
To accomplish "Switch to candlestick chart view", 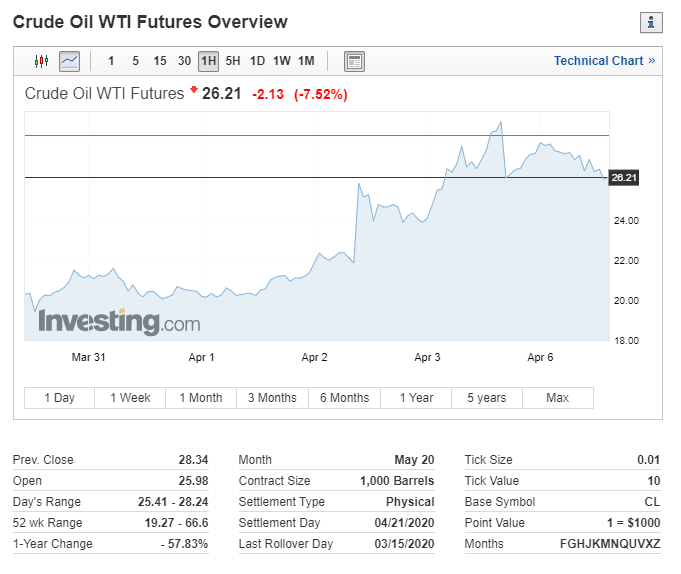I will coord(41,61).
